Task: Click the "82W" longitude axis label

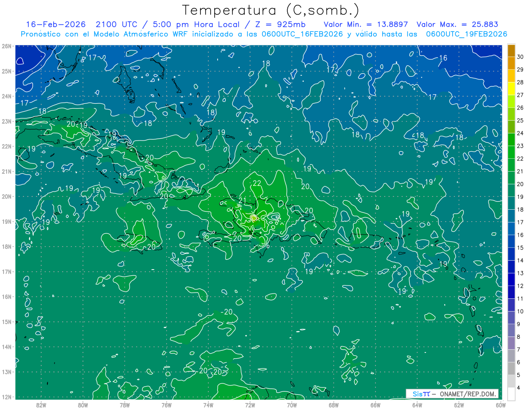Action: [41, 405]
